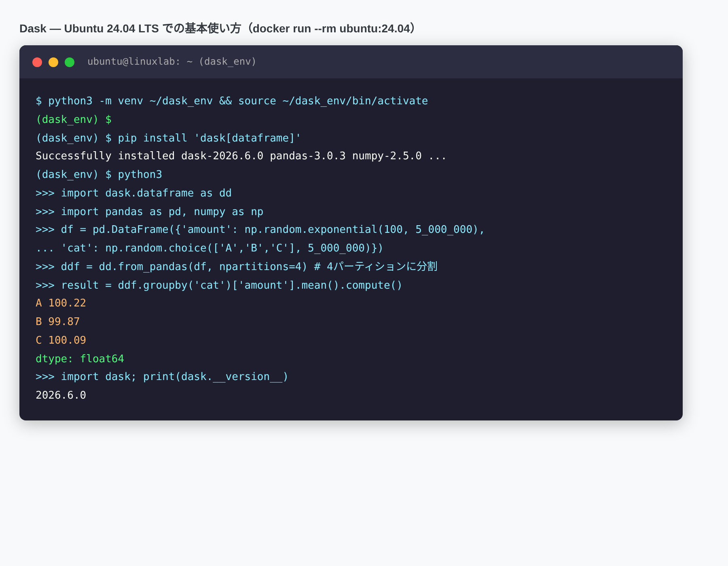Click the green maximize window dot
Screen dimensions: 728x566
coord(70,62)
